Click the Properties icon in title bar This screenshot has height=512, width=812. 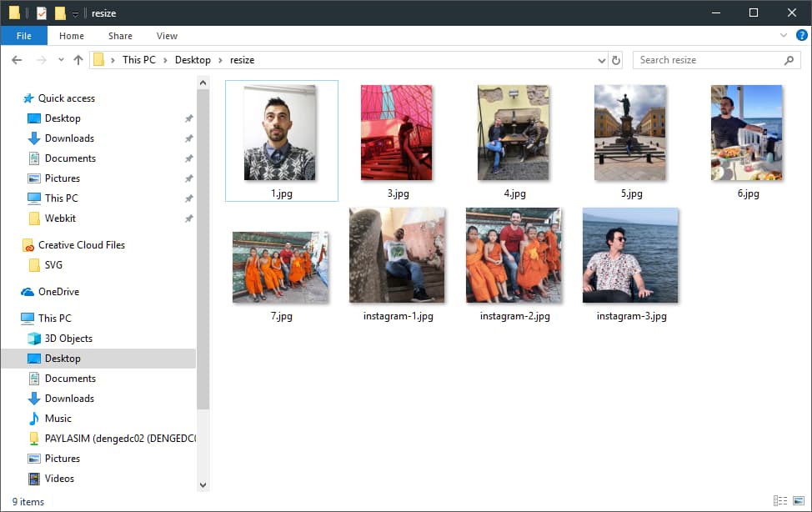(x=42, y=13)
